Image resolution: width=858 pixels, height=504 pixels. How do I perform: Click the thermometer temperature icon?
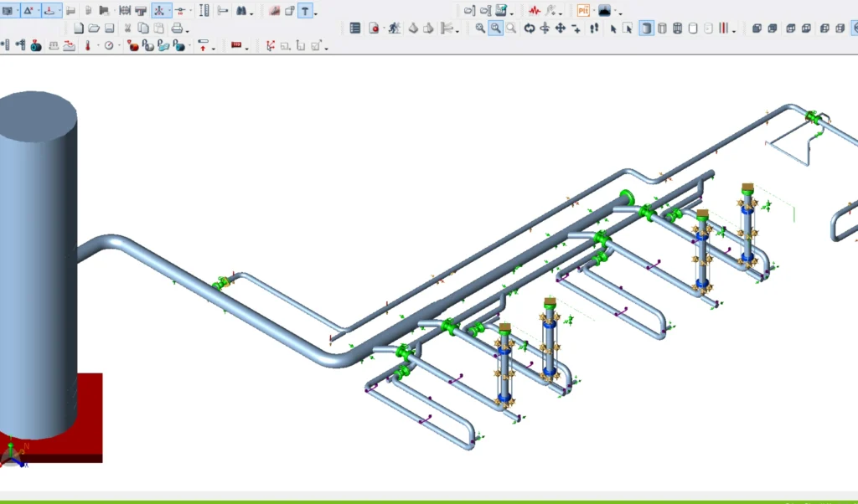pyautogui.click(x=86, y=46)
